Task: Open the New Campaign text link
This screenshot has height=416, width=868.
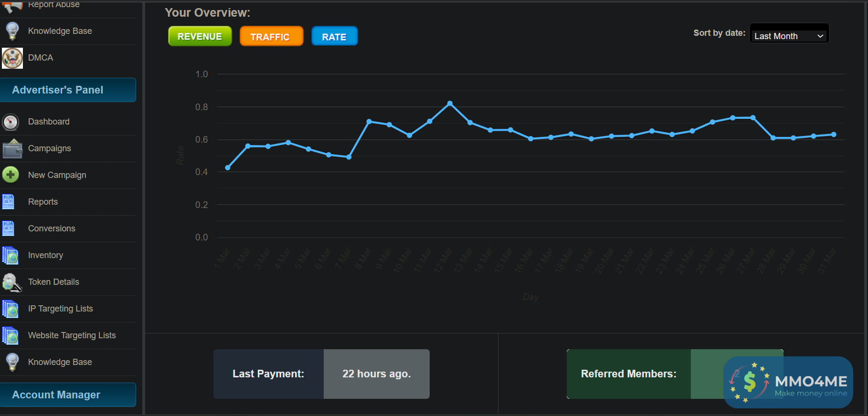Action: [x=57, y=175]
